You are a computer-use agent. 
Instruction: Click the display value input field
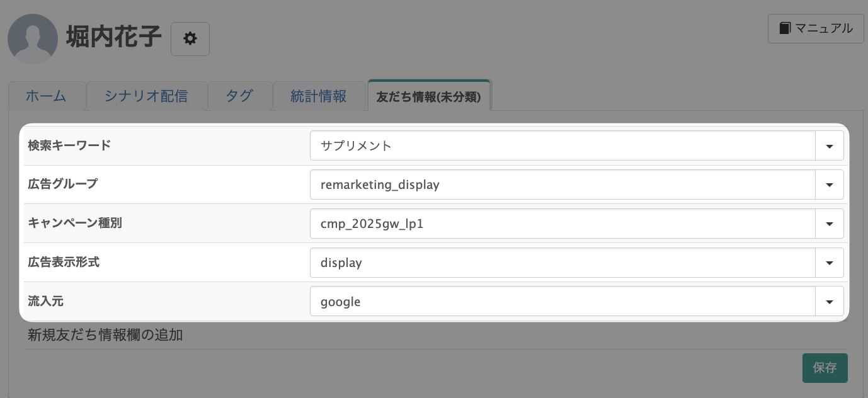[x=562, y=263]
